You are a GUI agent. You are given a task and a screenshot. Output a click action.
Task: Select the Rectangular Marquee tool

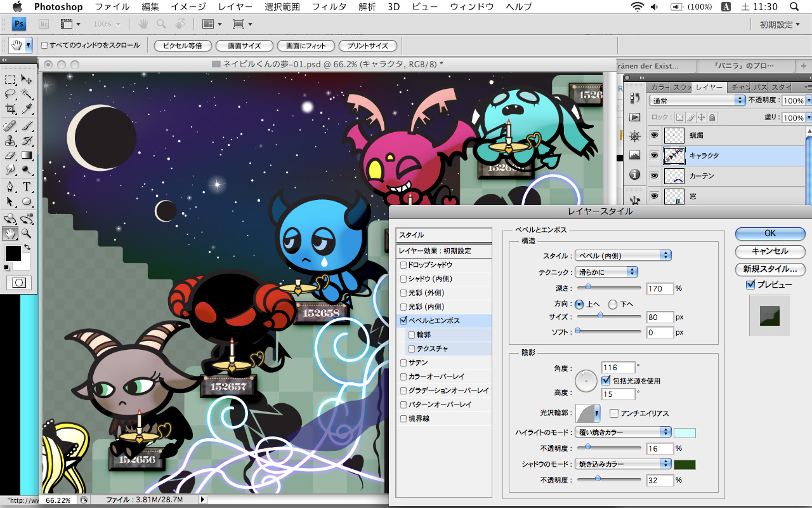point(10,79)
